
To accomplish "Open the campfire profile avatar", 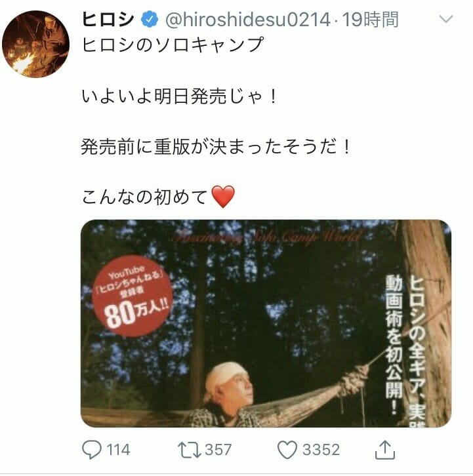I will pos(35,44).
